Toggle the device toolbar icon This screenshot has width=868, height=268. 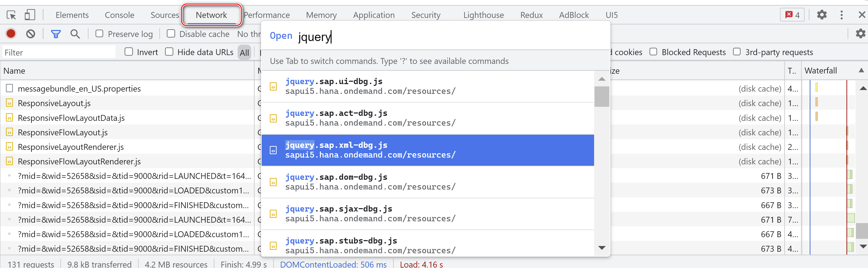pyautogui.click(x=30, y=15)
